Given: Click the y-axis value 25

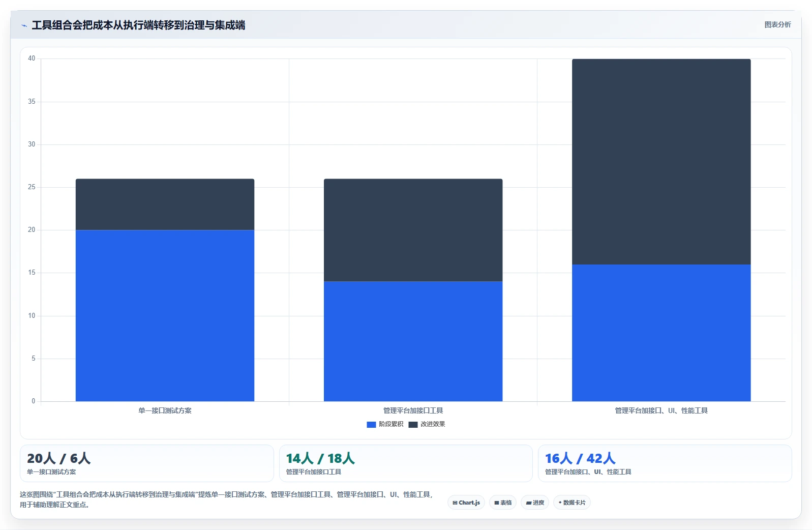Looking at the screenshot, I should point(32,187).
